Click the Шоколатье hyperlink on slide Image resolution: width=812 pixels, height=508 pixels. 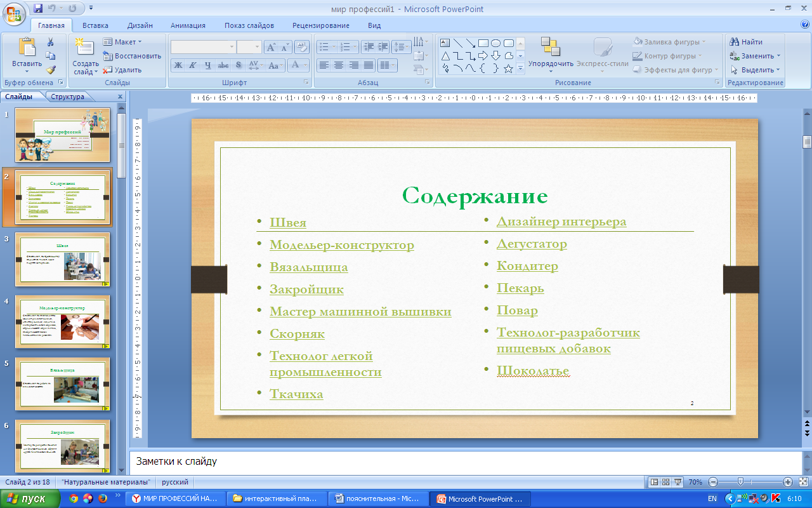533,371
